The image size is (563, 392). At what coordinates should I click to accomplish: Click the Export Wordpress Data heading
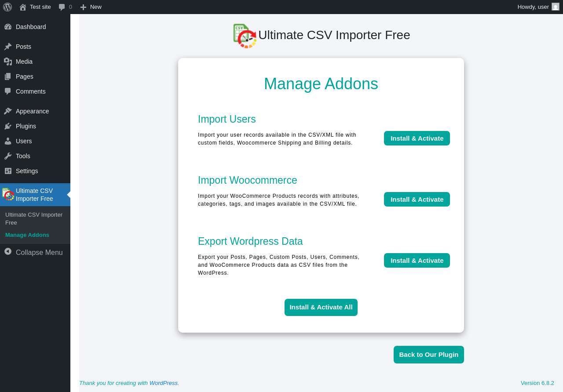coord(250,241)
